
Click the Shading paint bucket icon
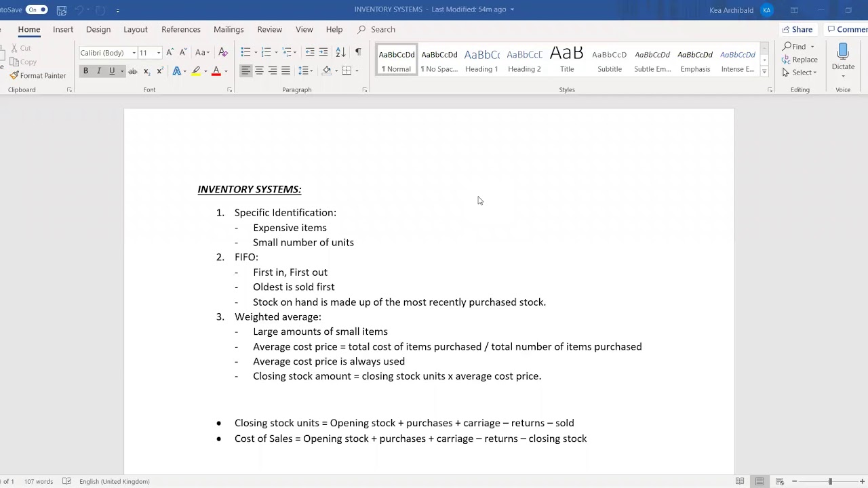pyautogui.click(x=326, y=70)
